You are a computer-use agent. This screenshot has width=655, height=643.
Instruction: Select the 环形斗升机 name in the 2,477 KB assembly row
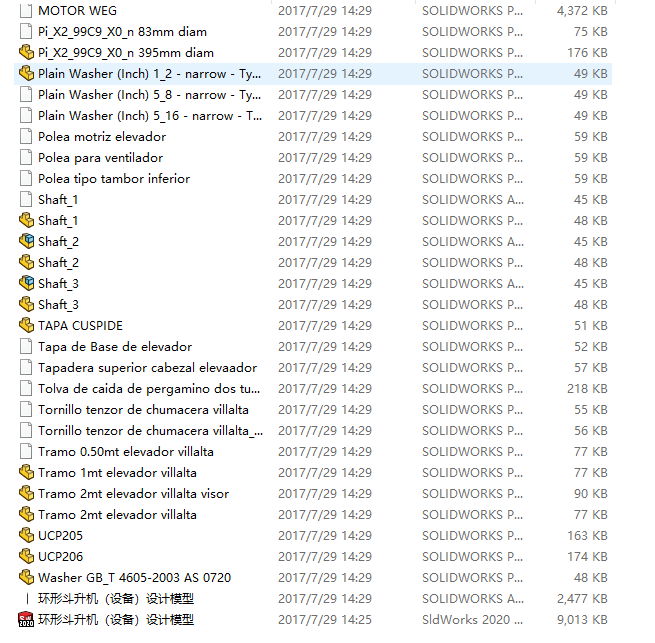click(x=116, y=599)
